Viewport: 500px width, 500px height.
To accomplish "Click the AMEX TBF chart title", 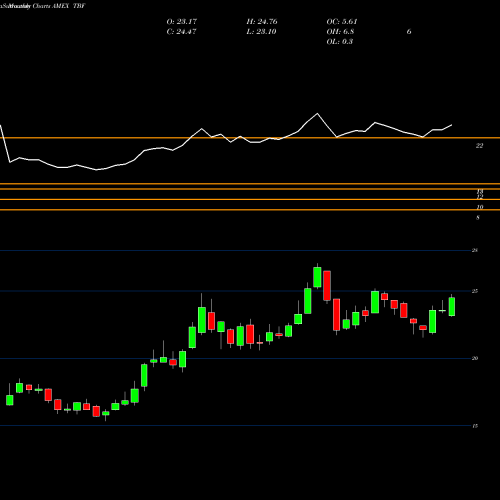I will (43, 6).
